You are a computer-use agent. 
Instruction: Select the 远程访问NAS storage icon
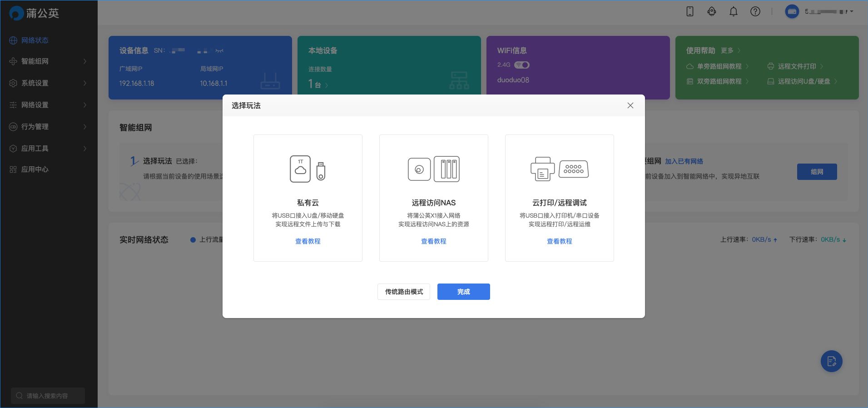[433, 169]
